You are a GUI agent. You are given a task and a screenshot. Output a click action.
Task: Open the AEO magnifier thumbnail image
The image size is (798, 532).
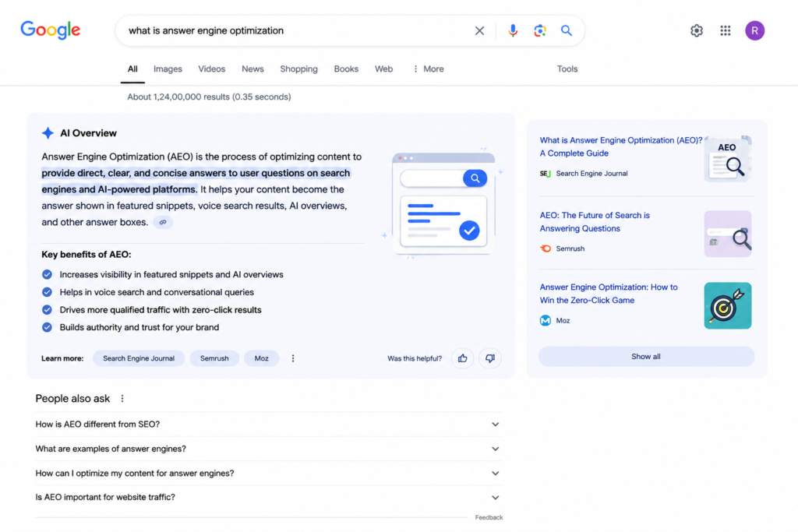click(x=728, y=159)
